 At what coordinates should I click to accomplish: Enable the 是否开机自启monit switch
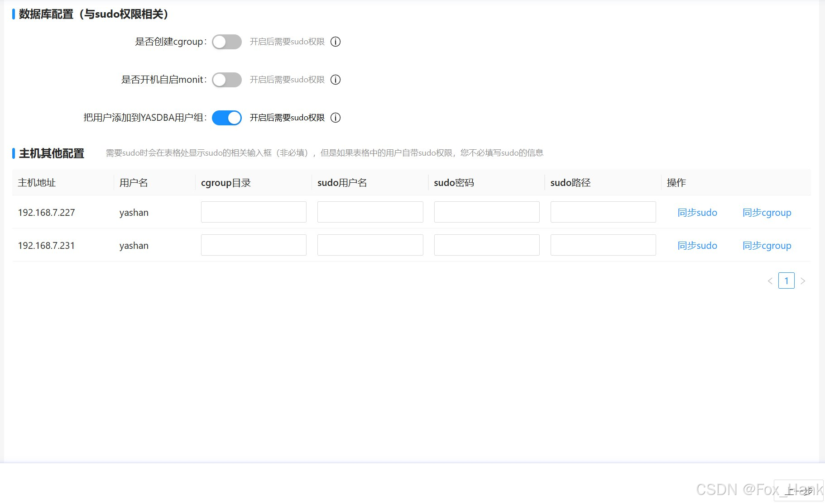[x=227, y=80]
